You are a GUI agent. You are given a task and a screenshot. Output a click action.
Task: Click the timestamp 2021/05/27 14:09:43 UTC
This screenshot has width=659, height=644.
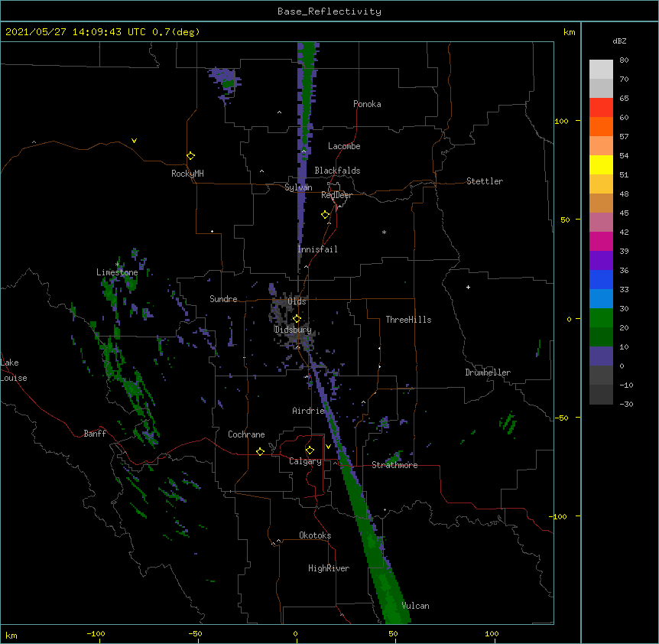point(76,32)
